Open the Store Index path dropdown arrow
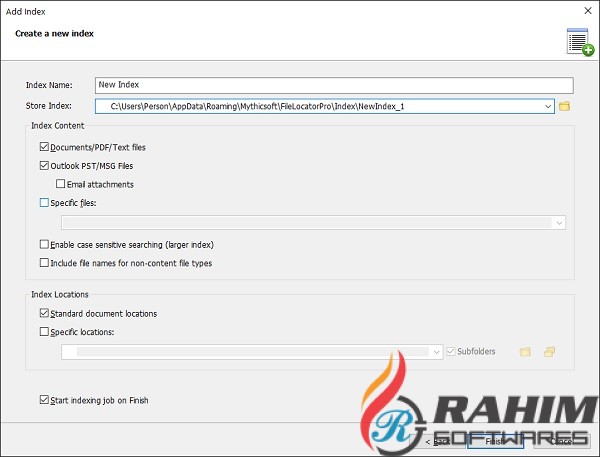Viewport: 600px width, 457px height. pos(548,106)
